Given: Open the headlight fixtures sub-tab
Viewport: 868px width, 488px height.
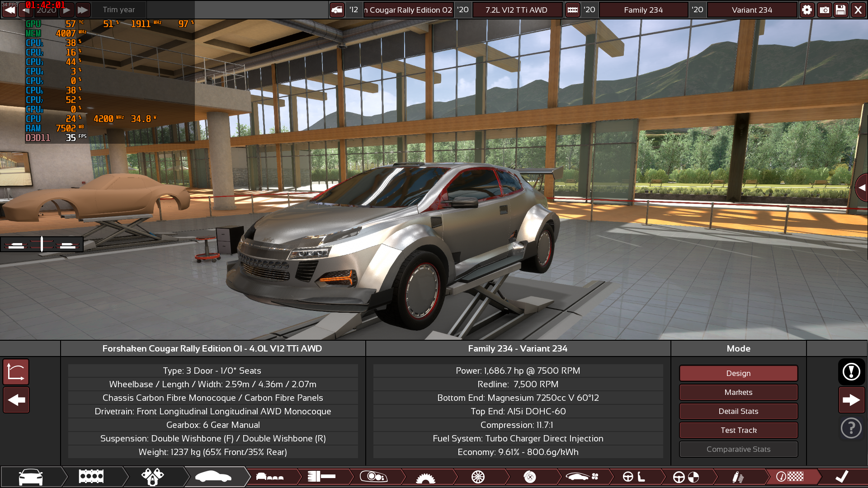Looking at the screenshot, I should click(373, 477).
